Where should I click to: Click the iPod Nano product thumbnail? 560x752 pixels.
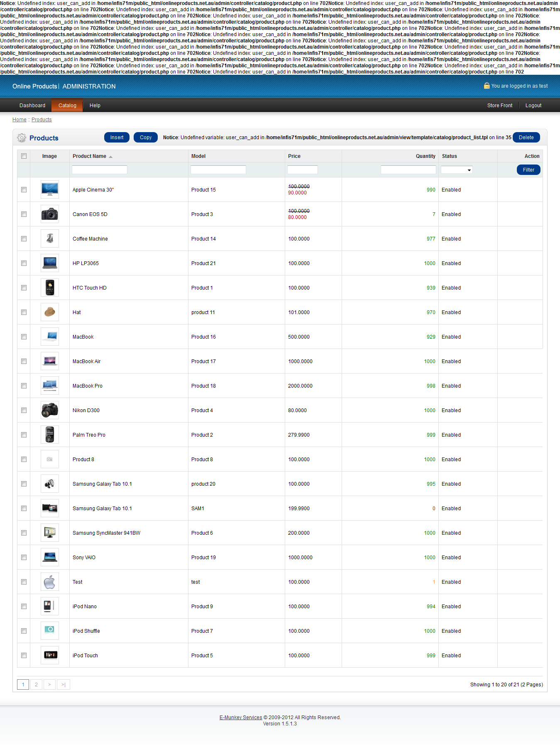click(x=50, y=606)
